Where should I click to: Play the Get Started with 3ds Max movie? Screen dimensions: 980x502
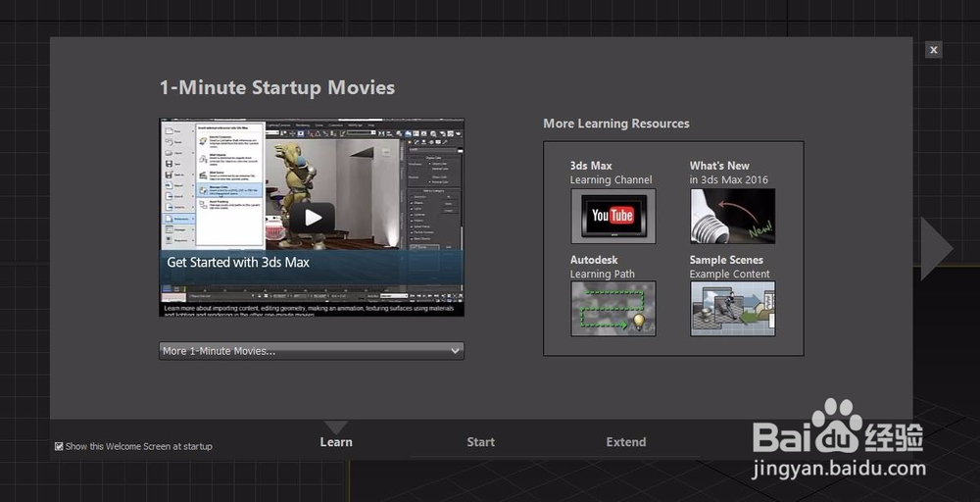pos(312,218)
